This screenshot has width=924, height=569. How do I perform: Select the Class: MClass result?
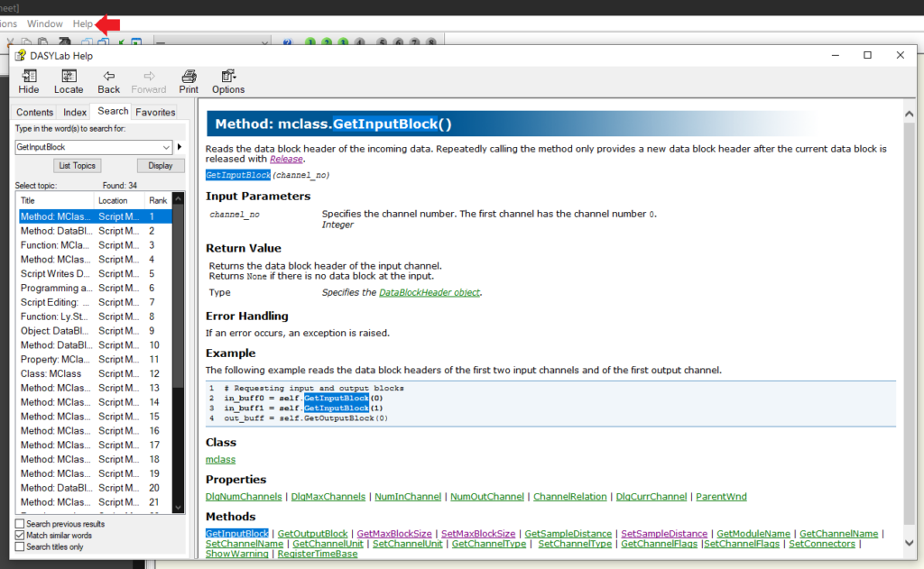(95, 373)
